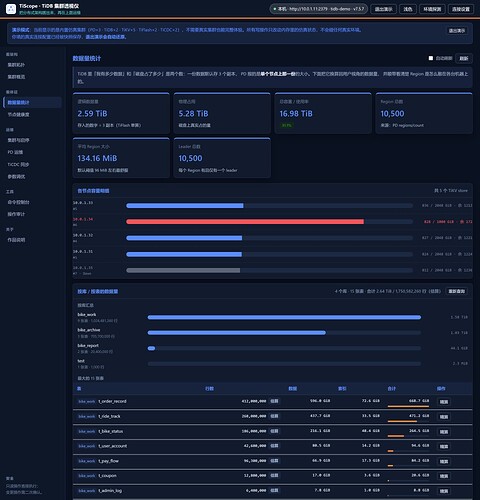
Task: Click the action button in the t_bike_status row
Action: point(444,432)
